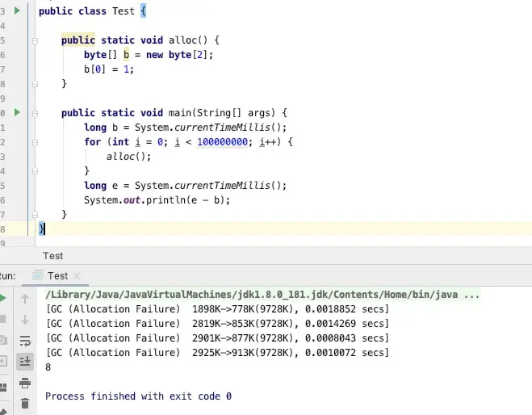Move up the stack trace arrow
This screenshot has width=532, height=415.
[x=25, y=299]
